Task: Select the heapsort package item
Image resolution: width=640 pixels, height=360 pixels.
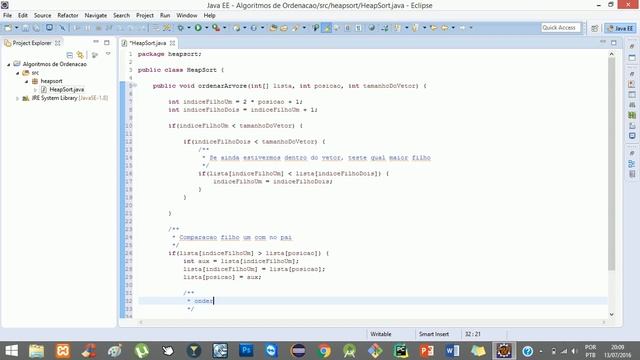Action: (x=51, y=81)
